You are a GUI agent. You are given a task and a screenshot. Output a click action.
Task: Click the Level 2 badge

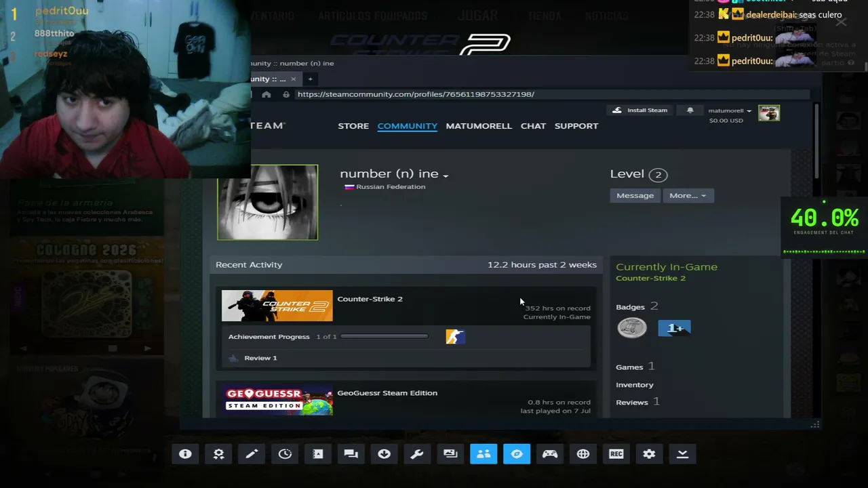point(658,175)
